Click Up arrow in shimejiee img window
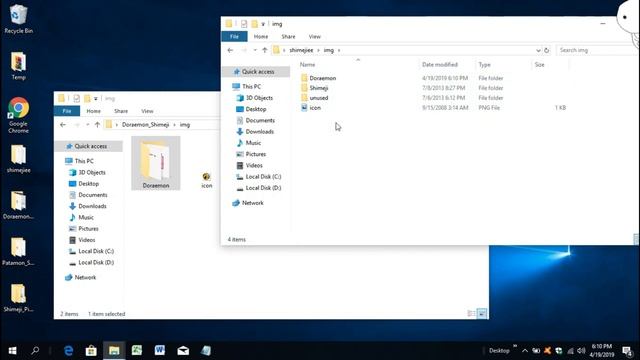The height and width of the screenshot is (360, 640). 264,50
